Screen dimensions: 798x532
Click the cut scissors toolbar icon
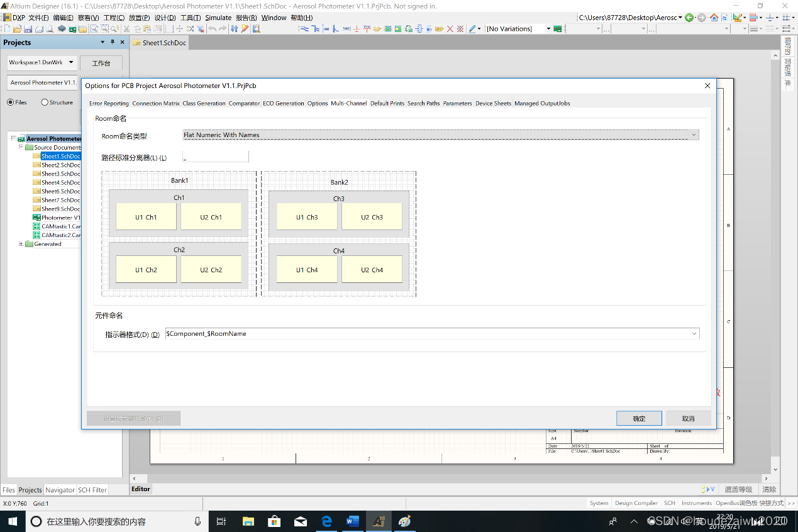point(126,29)
